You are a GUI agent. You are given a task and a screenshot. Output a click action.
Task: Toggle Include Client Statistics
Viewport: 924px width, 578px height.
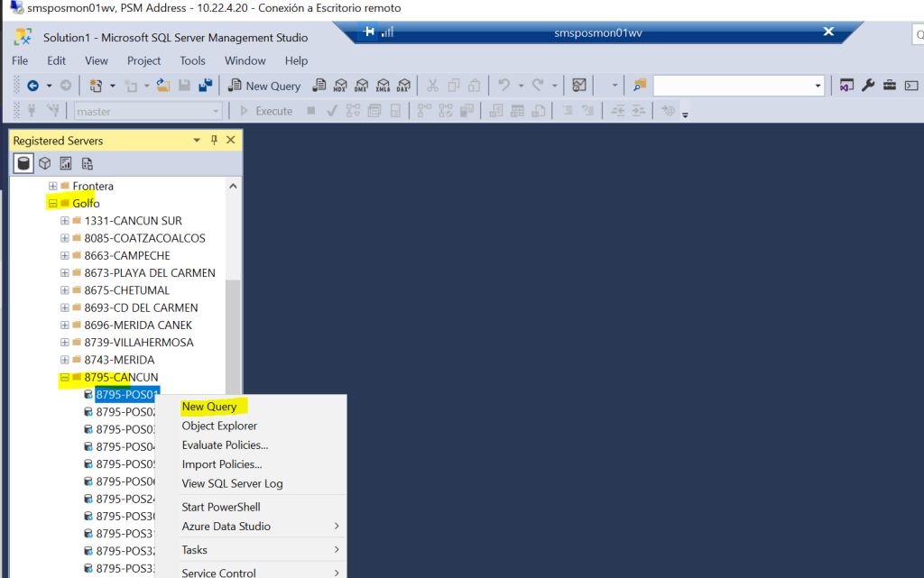pos(467,111)
